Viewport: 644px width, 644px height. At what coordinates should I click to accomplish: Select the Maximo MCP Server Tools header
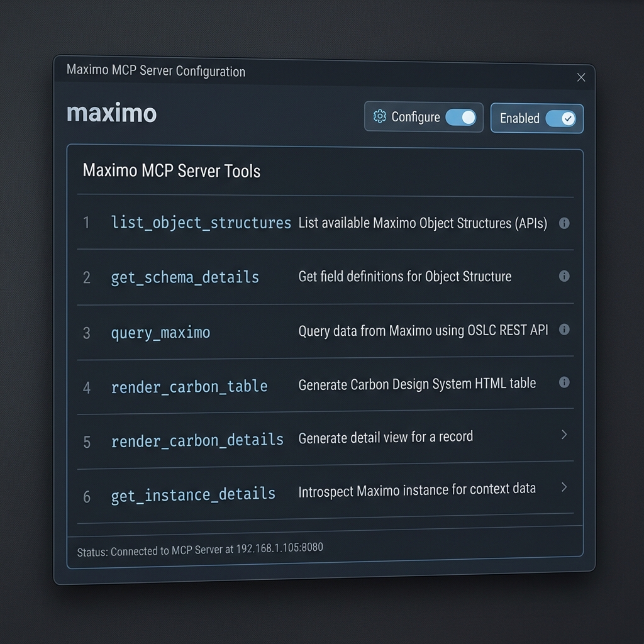point(171,170)
